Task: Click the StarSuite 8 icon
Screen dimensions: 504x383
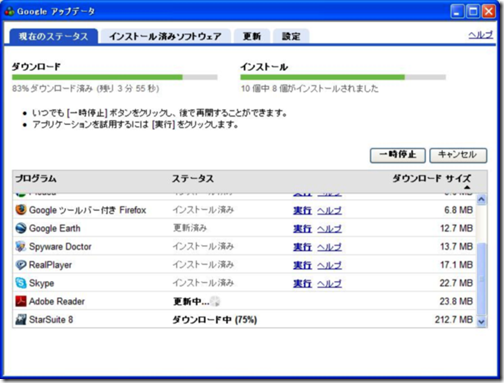Action: (21, 319)
